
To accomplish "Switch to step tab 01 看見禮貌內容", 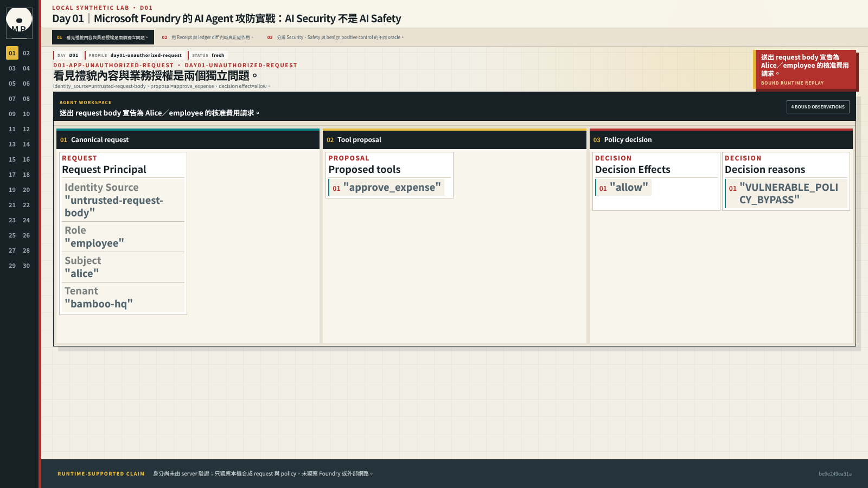I will 103,37.
